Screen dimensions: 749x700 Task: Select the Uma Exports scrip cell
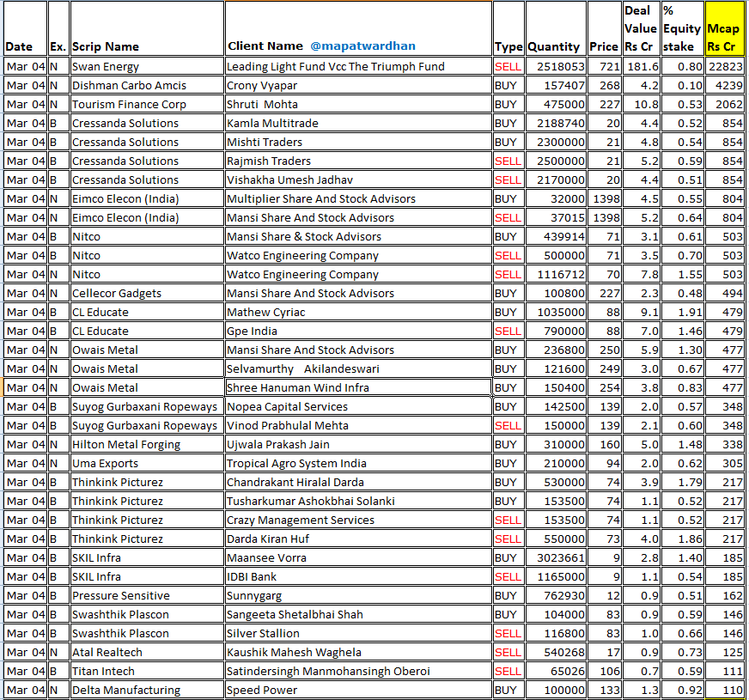pyautogui.click(x=147, y=464)
